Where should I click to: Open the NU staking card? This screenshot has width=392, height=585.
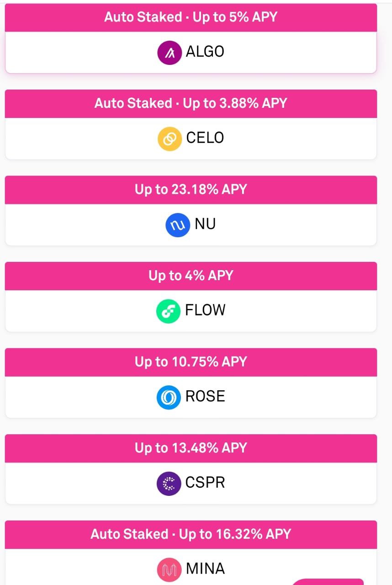(x=191, y=211)
